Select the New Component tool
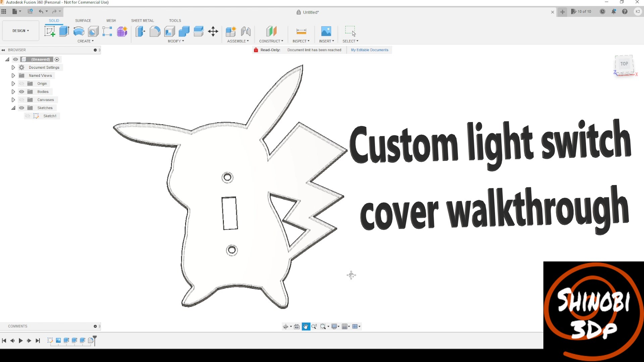Screen dimensions: 644x362 click(x=231, y=32)
